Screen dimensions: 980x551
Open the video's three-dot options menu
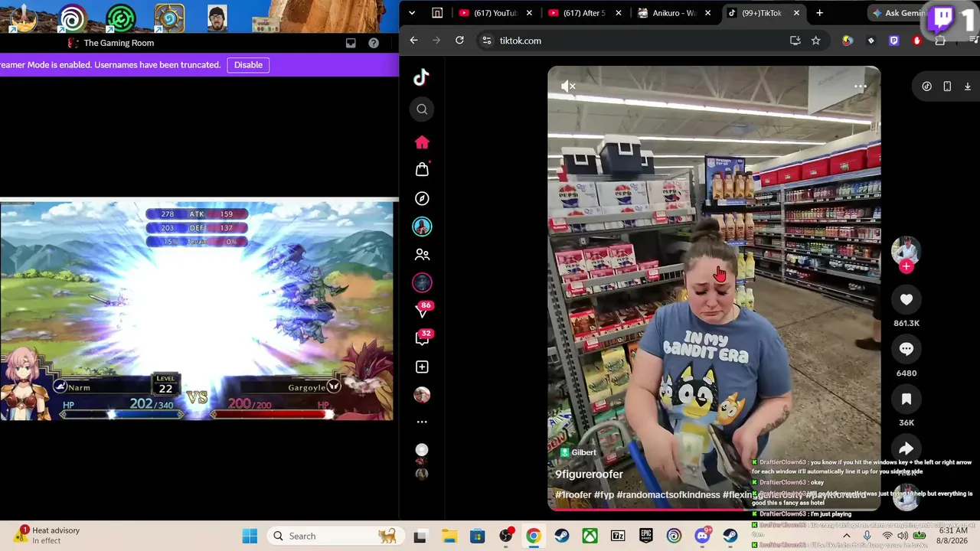coord(861,86)
